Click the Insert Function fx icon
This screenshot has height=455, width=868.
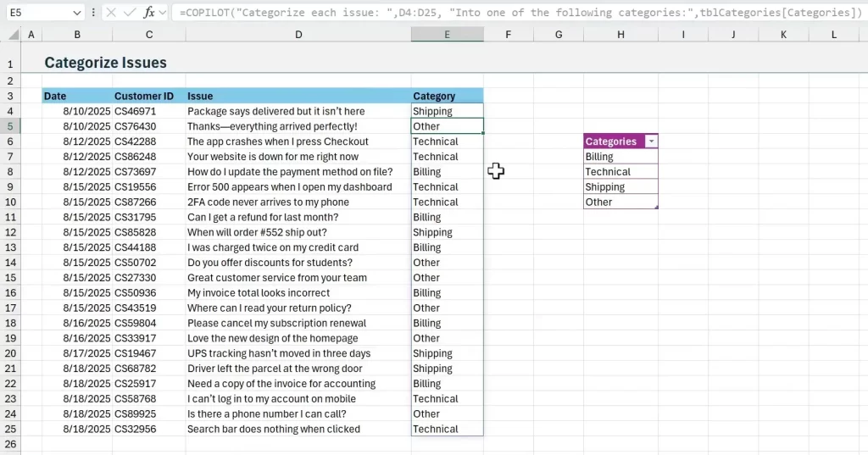click(x=148, y=13)
